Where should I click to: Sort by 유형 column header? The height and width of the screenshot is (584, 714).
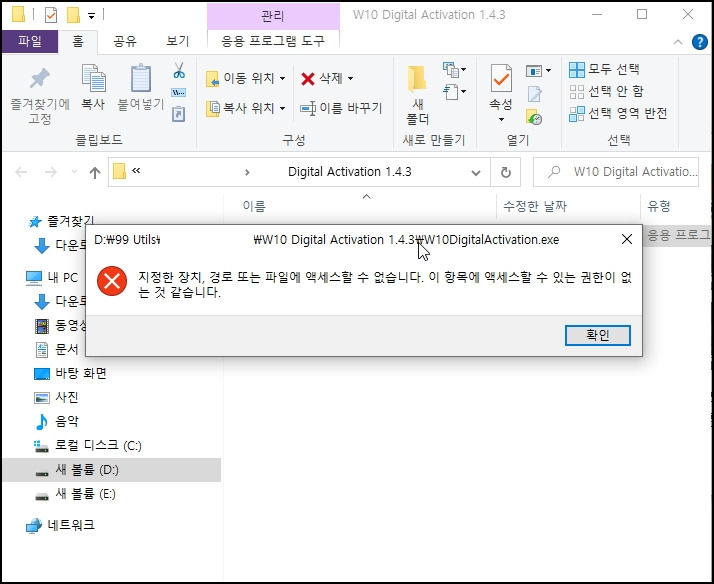(658, 206)
